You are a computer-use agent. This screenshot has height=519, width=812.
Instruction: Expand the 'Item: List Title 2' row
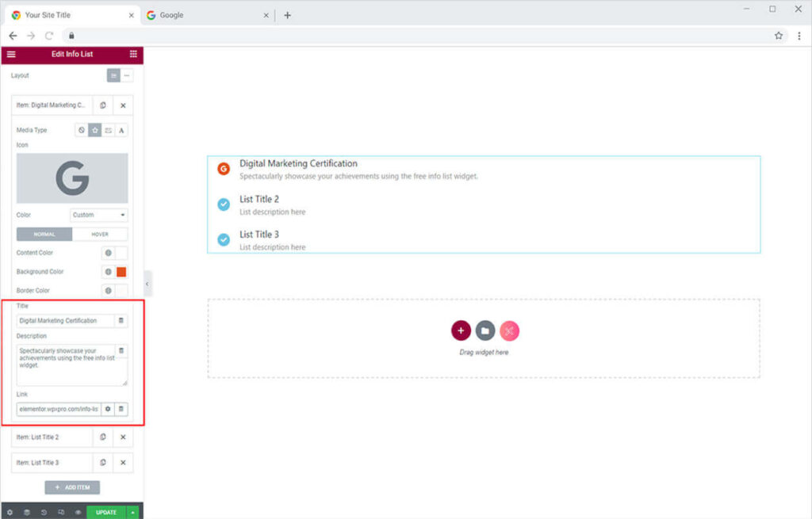(52, 437)
